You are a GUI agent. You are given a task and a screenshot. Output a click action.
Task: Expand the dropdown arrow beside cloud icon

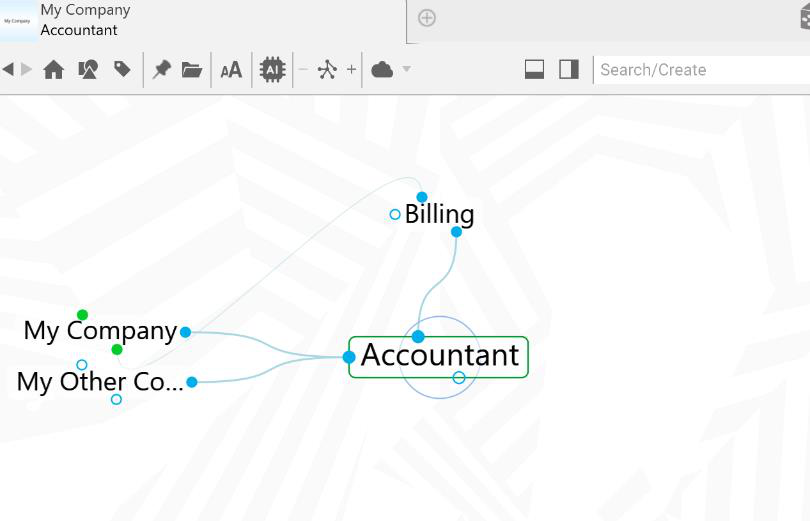[x=406, y=70]
